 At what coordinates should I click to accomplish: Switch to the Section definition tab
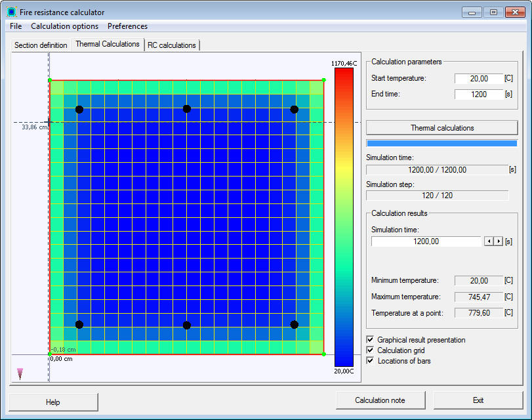pos(41,45)
